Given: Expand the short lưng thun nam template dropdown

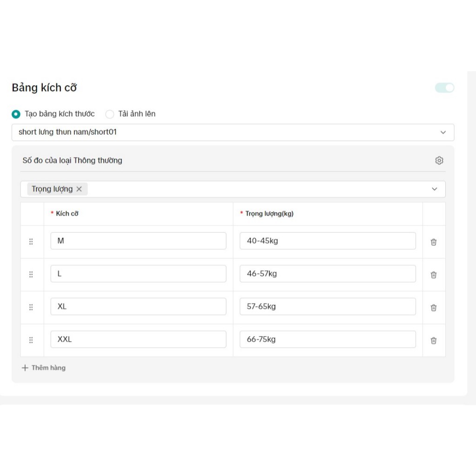Looking at the screenshot, I should 443,132.
